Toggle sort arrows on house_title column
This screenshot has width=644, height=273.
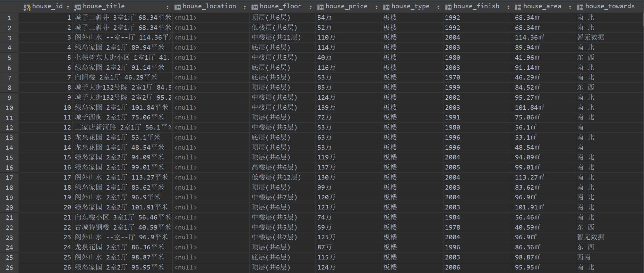pyautogui.click(x=168, y=7)
